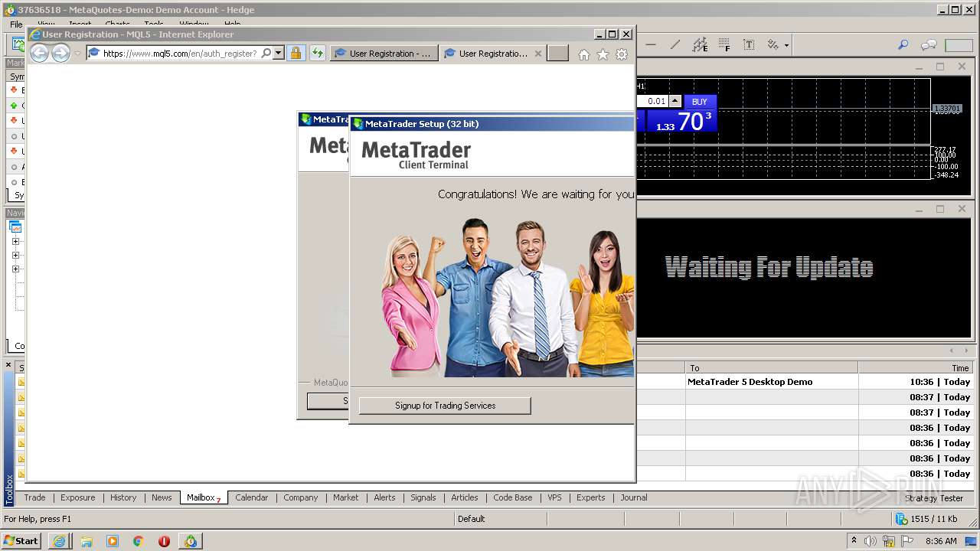This screenshot has width=980, height=551.
Task: Open the Code Base tab
Action: pyautogui.click(x=513, y=497)
